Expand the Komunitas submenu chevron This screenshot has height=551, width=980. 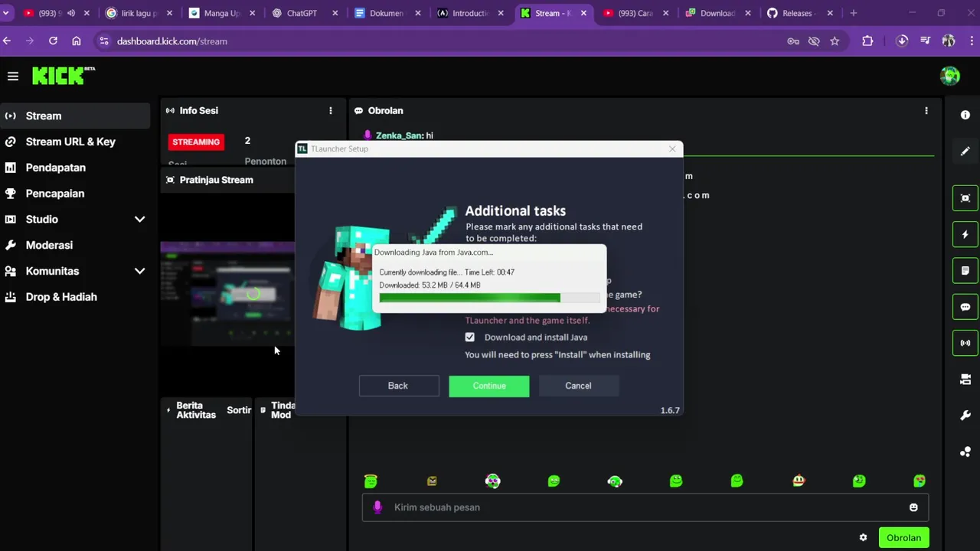(139, 271)
